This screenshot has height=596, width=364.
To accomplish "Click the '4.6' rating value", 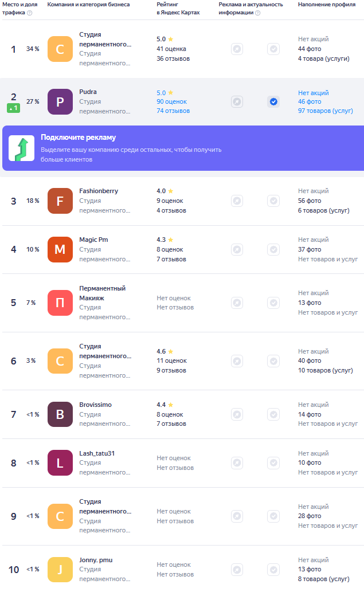I will (161, 351).
